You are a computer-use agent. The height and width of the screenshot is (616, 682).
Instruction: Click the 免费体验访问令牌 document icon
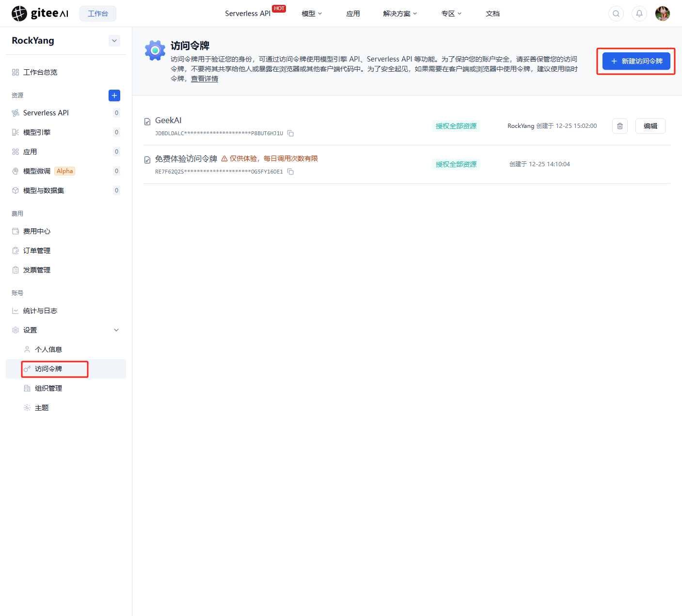(147, 160)
